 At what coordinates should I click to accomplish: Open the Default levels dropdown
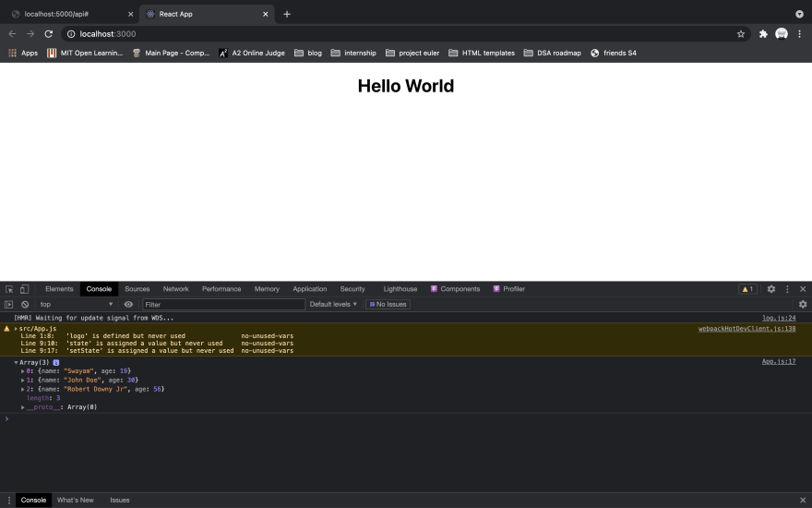(x=333, y=304)
